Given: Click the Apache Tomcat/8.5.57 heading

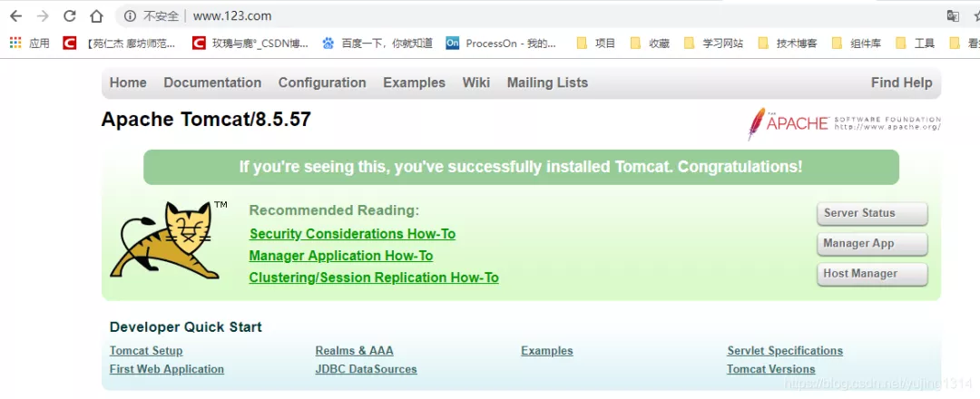Looking at the screenshot, I should pyautogui.click(x=206, y=120).
